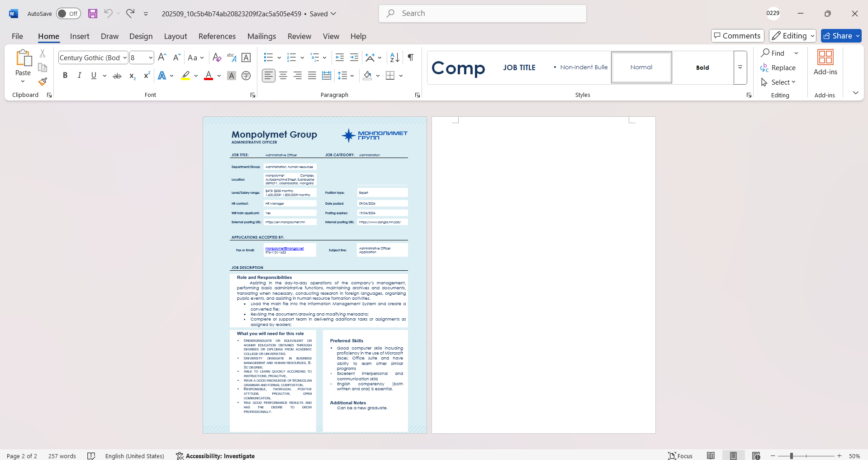Click the 257 words count
The image size is (868, 460).
point(62,455)
